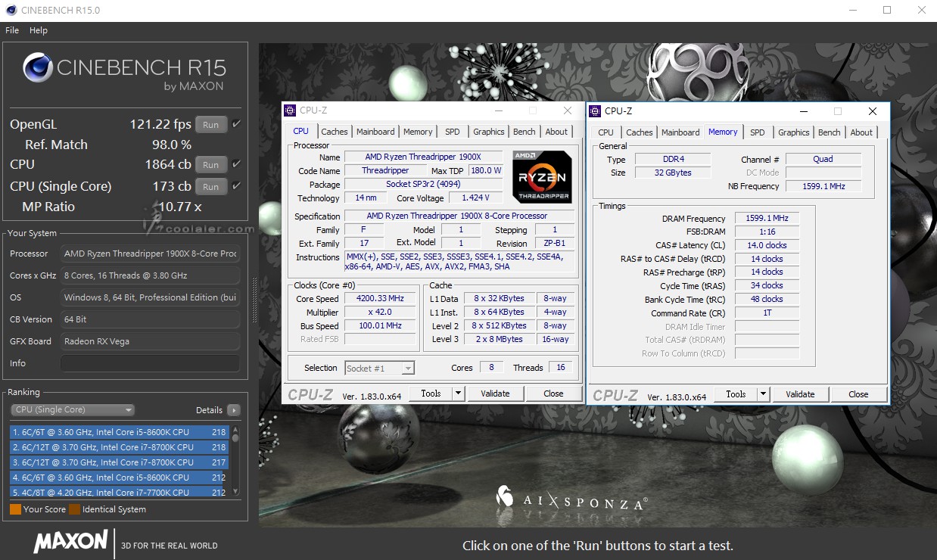Viewport: 937px width, 560px height.
Task: Switch to the Caches tab in the CPU-Z CPU window
Action: [335, 132]
